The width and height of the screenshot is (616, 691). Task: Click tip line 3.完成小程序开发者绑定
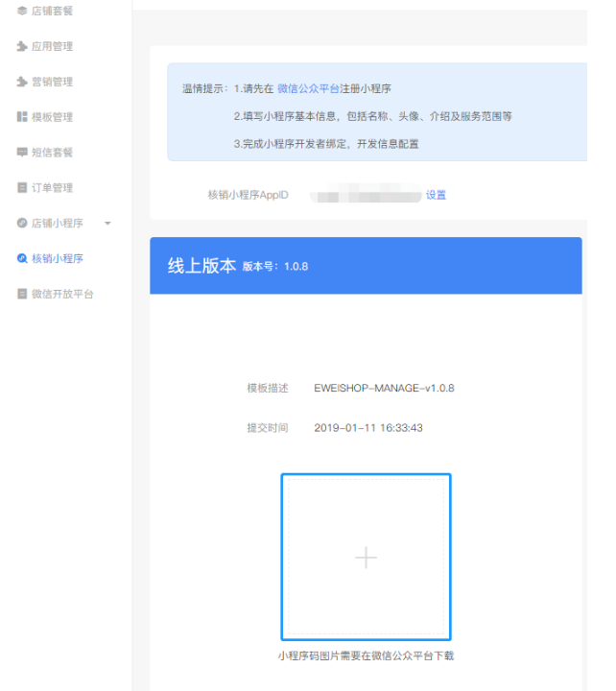(x=326, y=144)
